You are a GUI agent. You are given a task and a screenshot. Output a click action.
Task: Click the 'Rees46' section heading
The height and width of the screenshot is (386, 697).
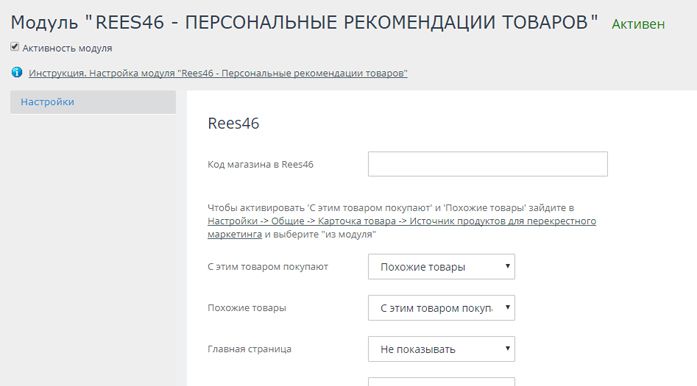point(233,124)
